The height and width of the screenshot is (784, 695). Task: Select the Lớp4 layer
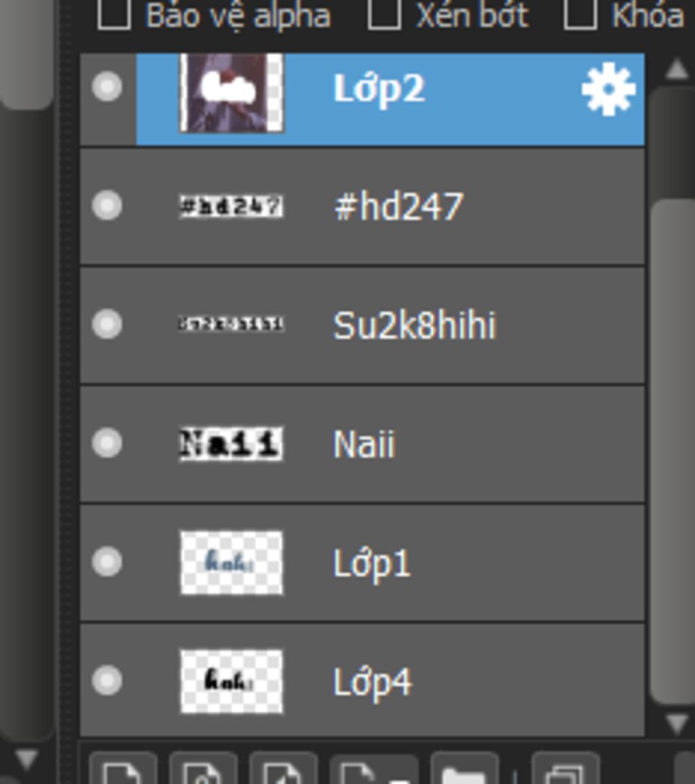(x=362, y=681)
